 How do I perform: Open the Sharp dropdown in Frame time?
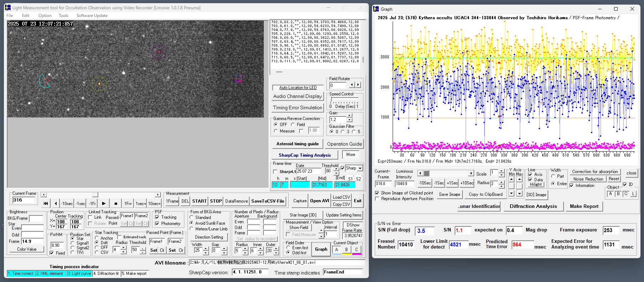click(360, 168)
